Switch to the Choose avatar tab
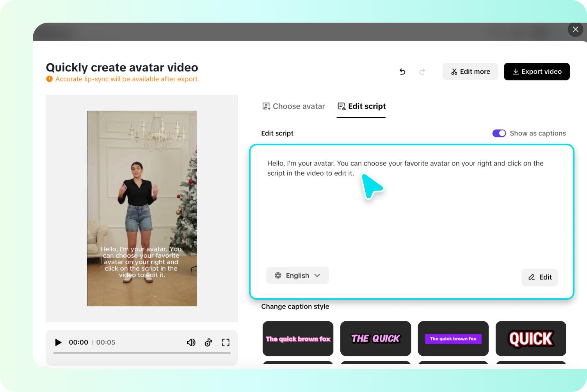Viewport: 587px width, 392px height. click(293, 106)
